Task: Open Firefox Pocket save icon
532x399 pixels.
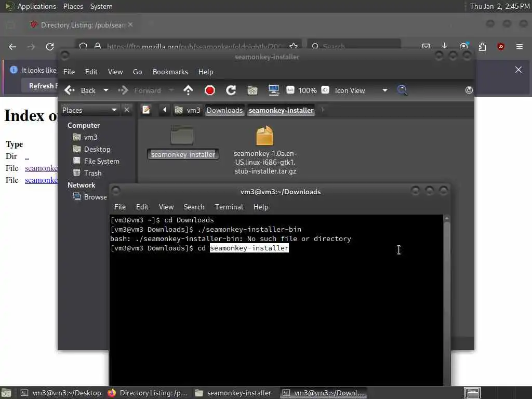Action: pos(426,46)
